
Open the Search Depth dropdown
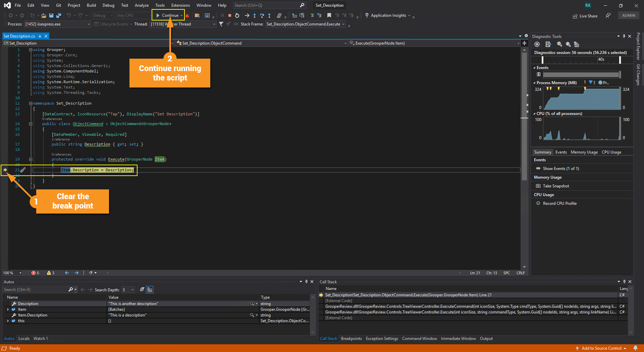point(132,290)
